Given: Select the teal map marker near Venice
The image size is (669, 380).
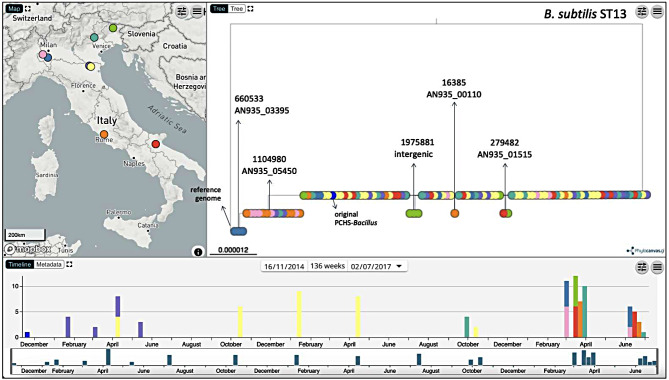Looking at the screenshot, I should [x=94, y=38].
